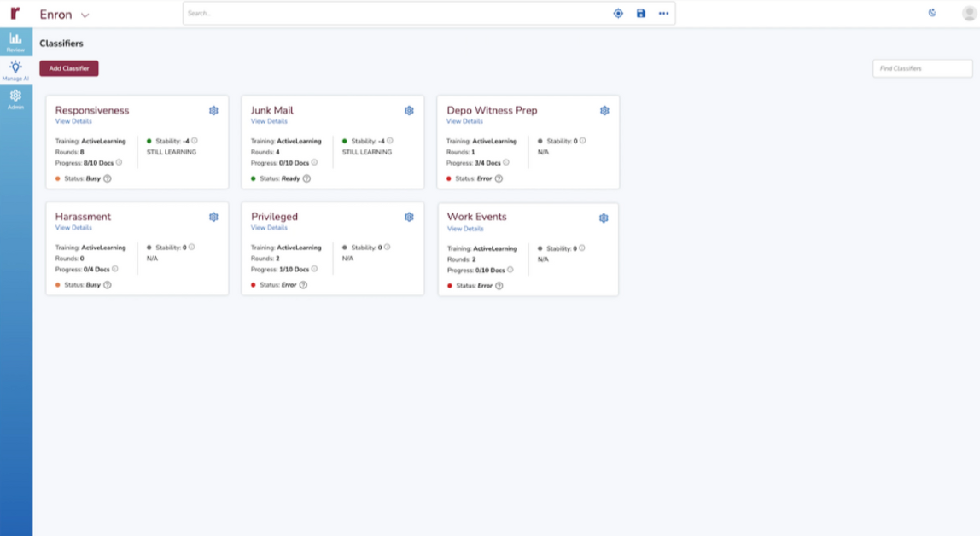Click 'Progress: 0/4 Docs' on Harassment card
This screenshot has height=536, width=980.
tap(82, 269)
